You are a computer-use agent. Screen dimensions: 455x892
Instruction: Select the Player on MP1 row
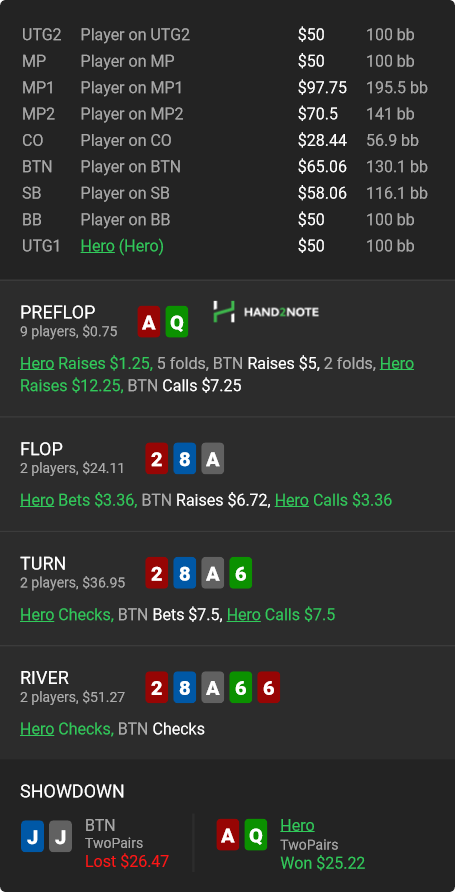click(228, 88)
